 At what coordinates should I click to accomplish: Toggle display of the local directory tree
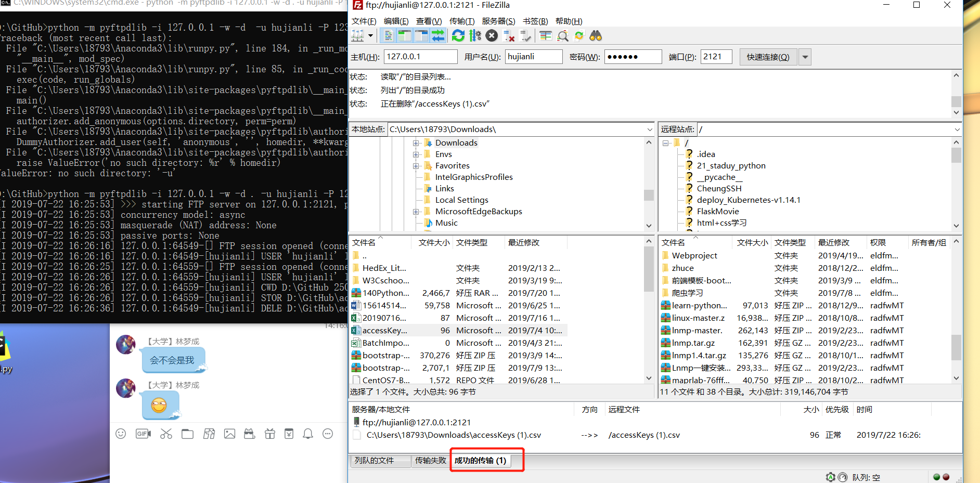click(x=405, y=36)
